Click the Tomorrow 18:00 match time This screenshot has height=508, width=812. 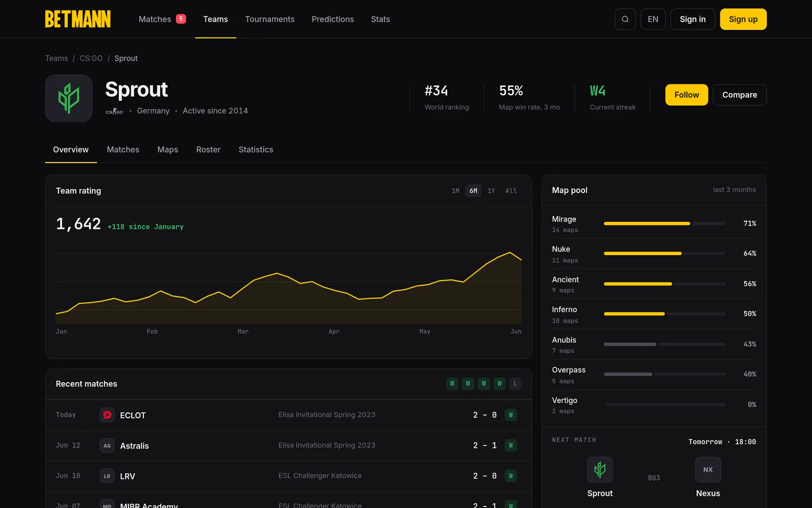click(722, 442)
